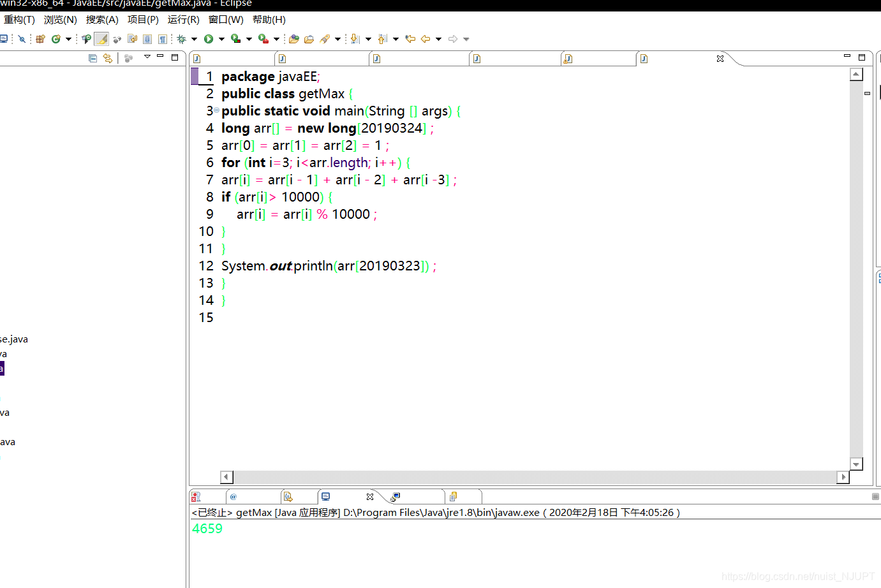Close the active getMax editor tab
Screen dimensions: 881x588
point(720,59)
